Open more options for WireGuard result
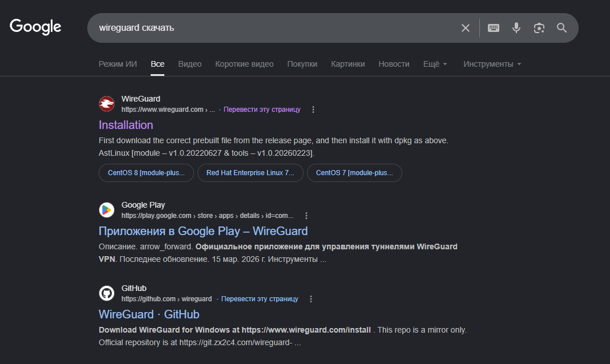Viewport: 610px width, 364px height. pyautogui.click(x=313, y=110)
